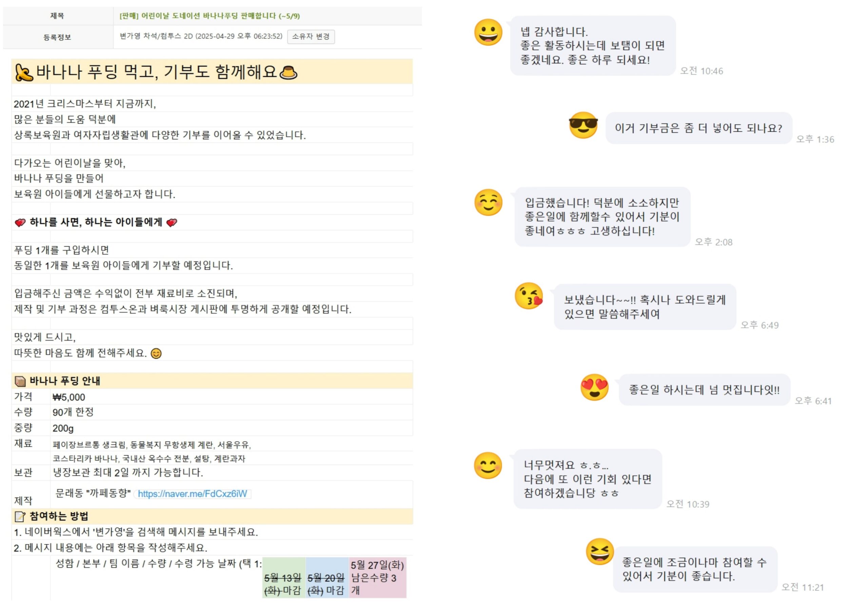Select the blue 5월 20일 마감 cell

(x=327, y=577)
